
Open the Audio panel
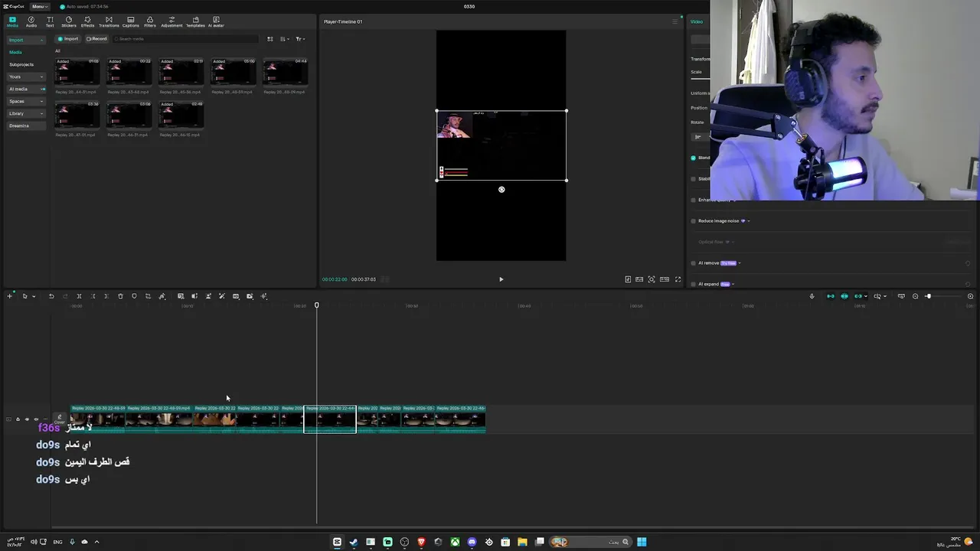[31, 21]
